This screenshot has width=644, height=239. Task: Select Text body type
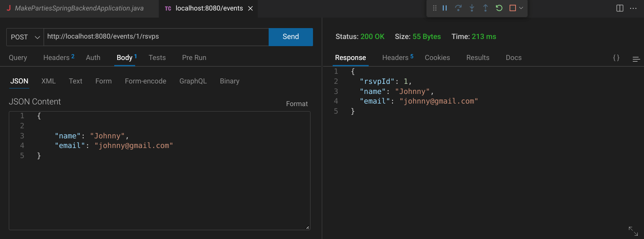[x=76, y=81]
